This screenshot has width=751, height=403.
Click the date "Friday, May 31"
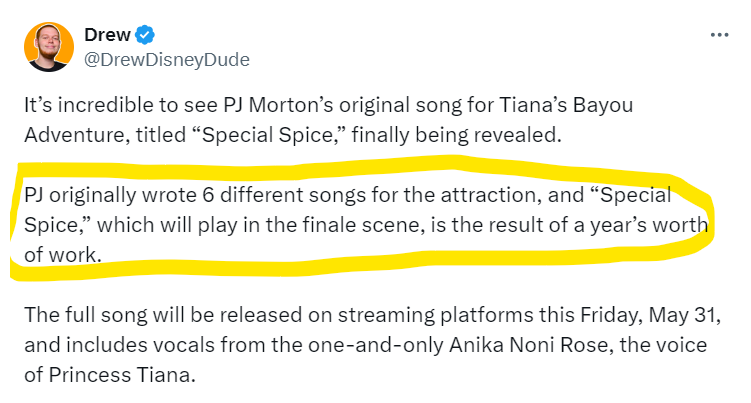click(648, 315)
